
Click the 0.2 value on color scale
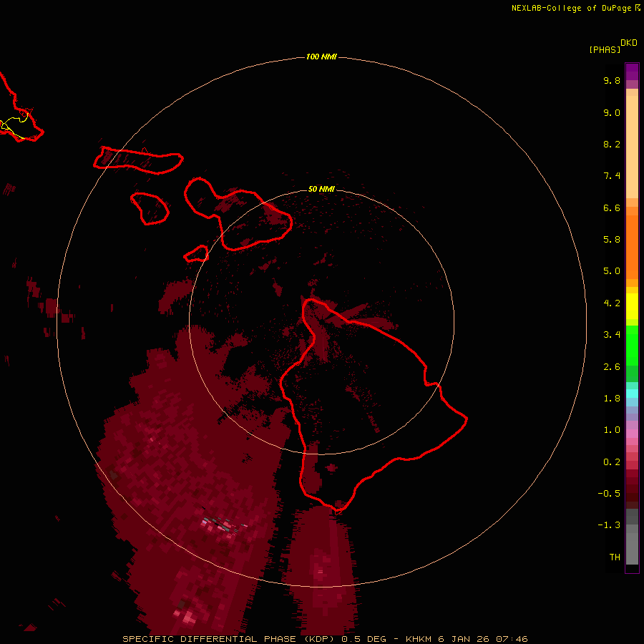(x=612, y=462)
